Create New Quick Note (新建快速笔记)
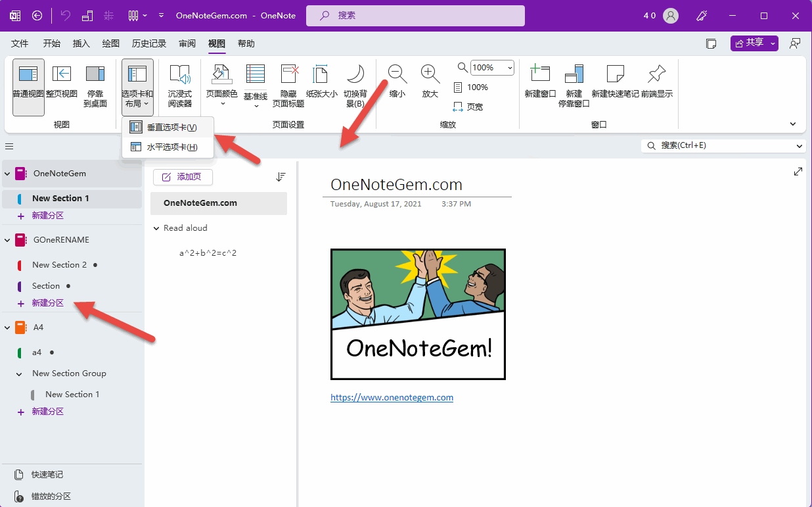 (x=615, y=83)
